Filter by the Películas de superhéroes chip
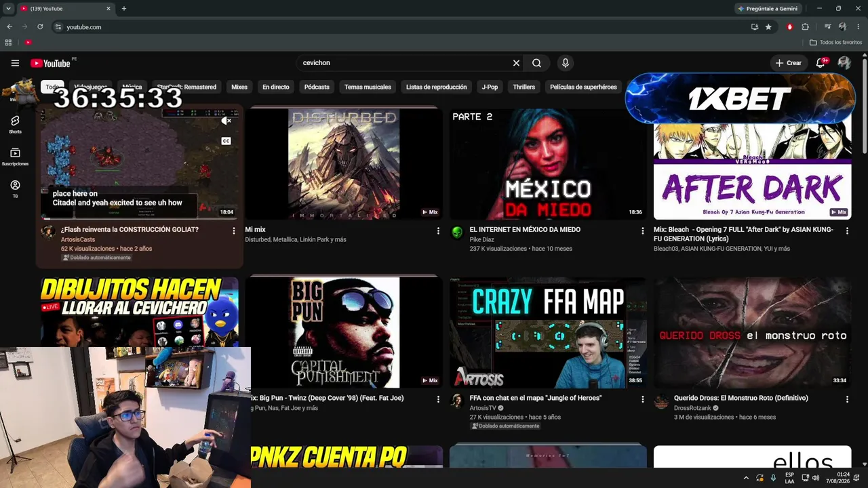Image resolution: width=868 pixels, height=488 pixels. pos(583,87)
